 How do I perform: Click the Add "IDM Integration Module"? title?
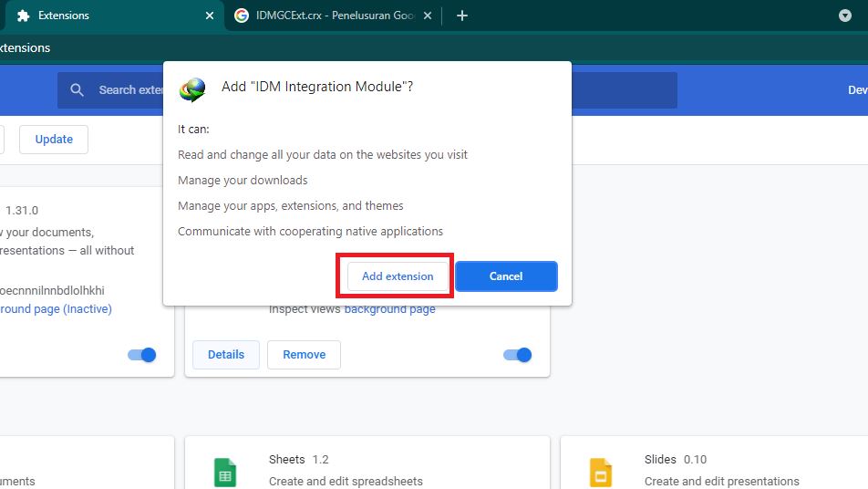317,87
